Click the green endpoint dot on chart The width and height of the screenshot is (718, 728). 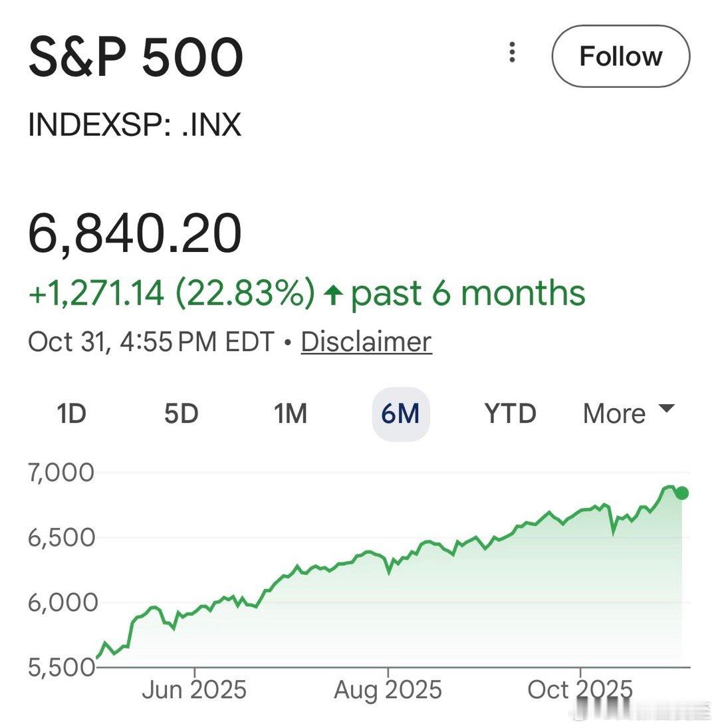[x=681, y=493]
